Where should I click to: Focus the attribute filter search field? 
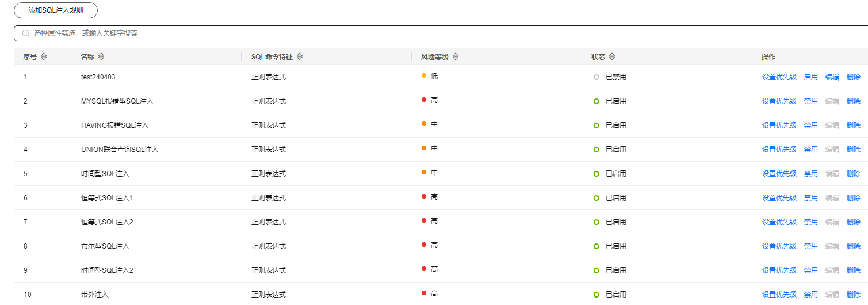click(x=441, y=33)
